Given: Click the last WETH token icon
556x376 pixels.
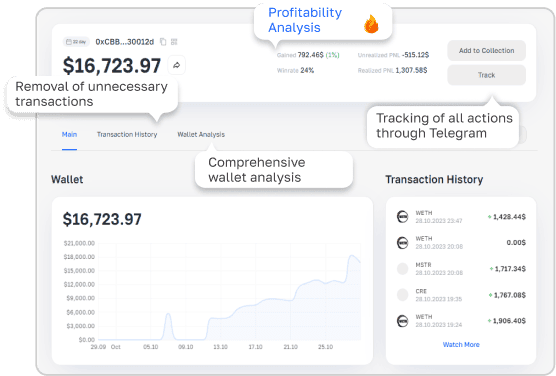Looking at the screenshot, I should pos(402,321).
